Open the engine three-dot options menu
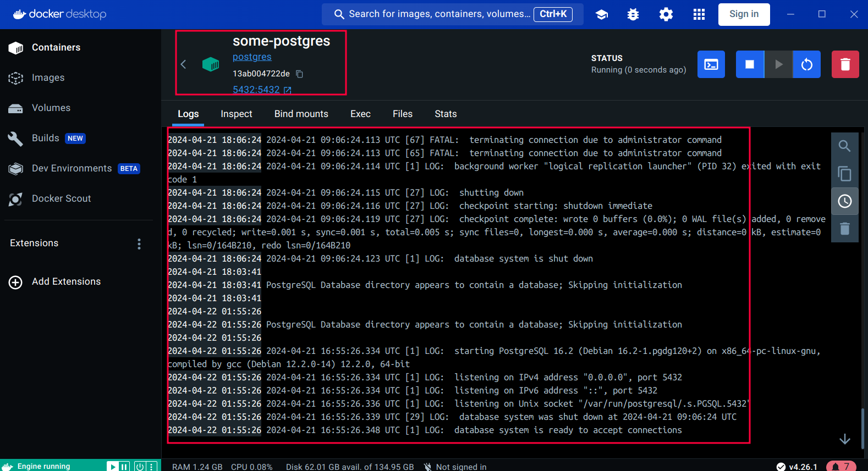Screen dimensions: 868x471 point(152,467)
